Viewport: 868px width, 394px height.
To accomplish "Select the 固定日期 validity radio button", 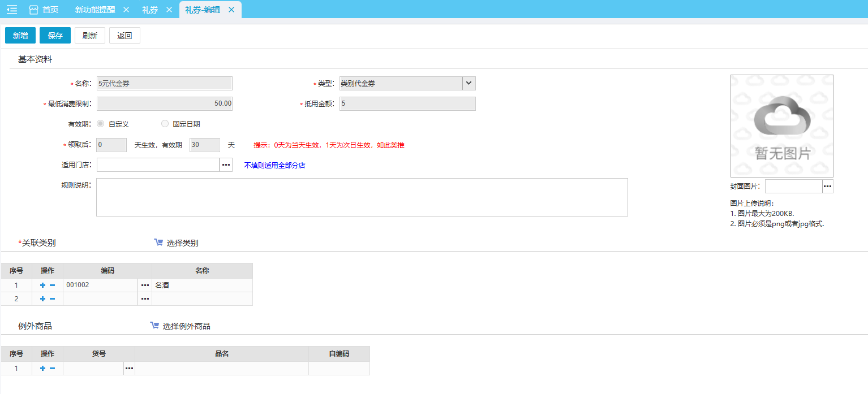I will (165, 124).
